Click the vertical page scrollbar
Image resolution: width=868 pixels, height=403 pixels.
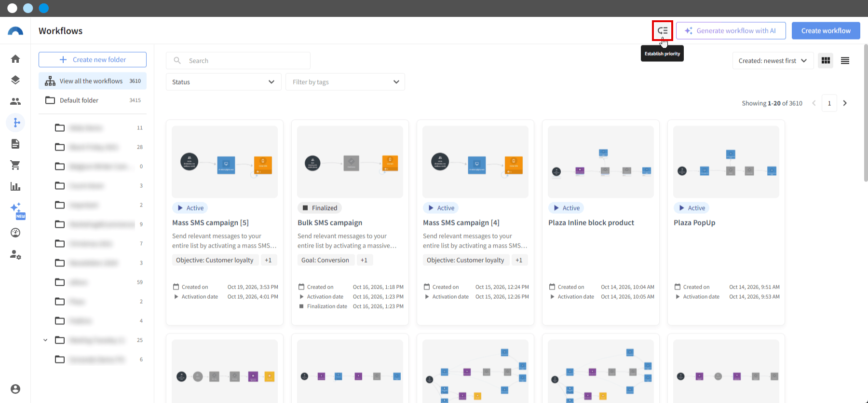[866, 113]
